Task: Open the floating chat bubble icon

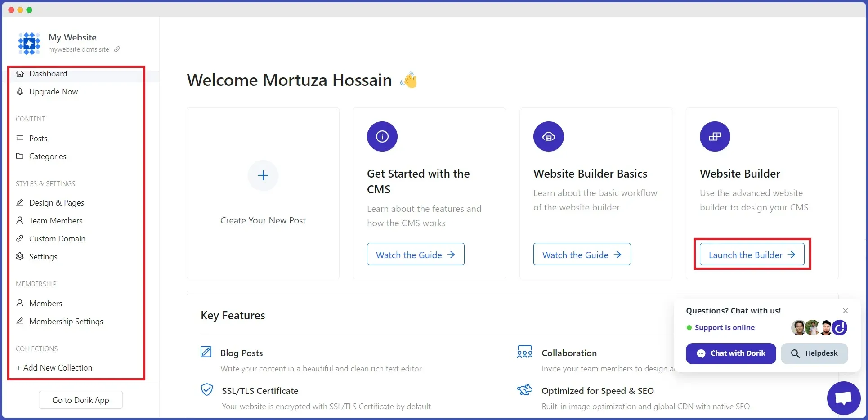Action: coord(844,398)
